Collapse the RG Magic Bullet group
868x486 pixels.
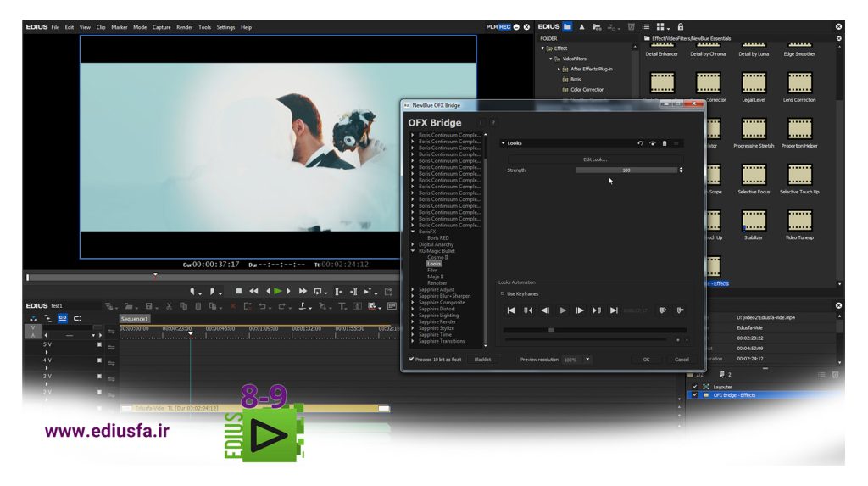click(x=413, y=251)
